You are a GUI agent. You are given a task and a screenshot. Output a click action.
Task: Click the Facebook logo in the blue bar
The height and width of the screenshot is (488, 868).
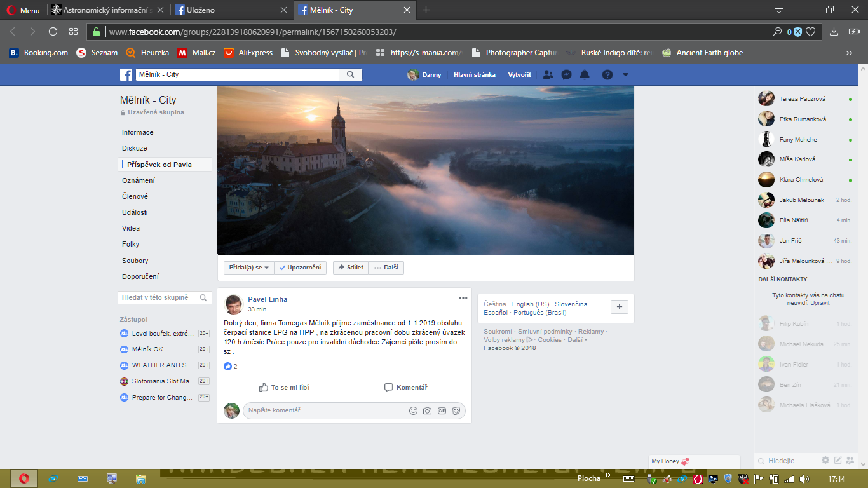coord(126,74)
